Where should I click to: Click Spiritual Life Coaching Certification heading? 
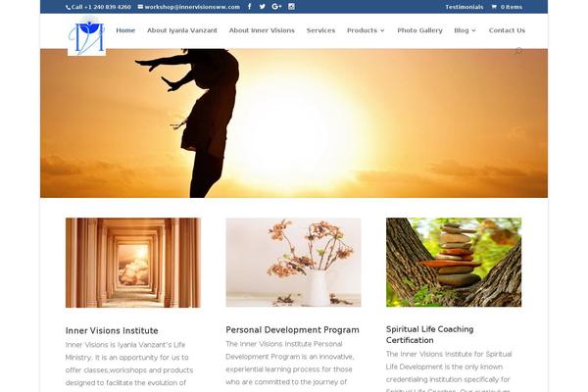click(x=430, y=334)
